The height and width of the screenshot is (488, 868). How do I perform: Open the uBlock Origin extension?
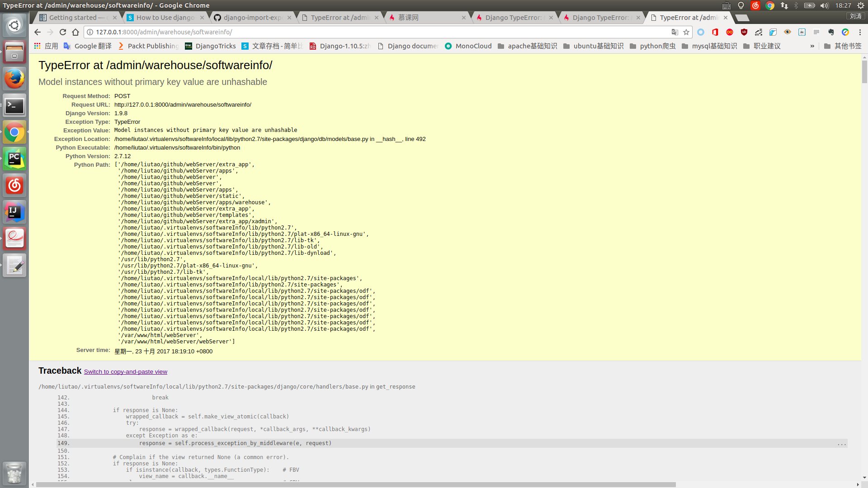click(744, 32)
